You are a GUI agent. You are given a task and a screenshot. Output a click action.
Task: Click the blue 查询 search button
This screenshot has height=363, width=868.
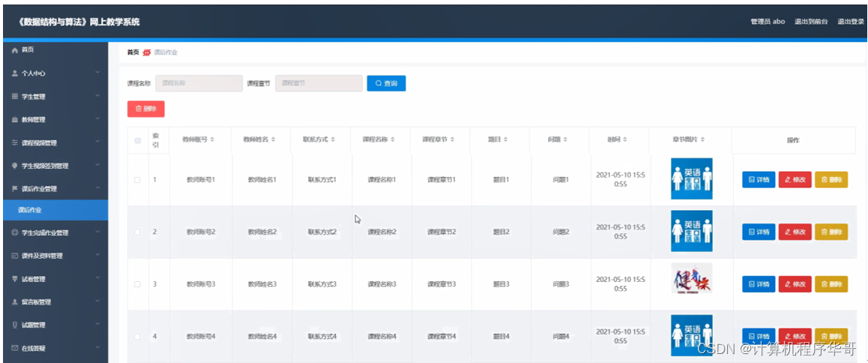click(386, 83)
